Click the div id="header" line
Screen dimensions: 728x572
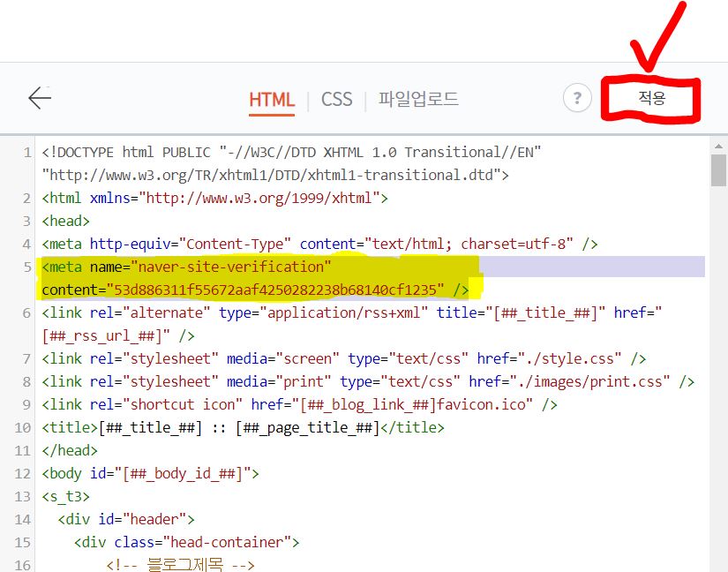[126, 519]
